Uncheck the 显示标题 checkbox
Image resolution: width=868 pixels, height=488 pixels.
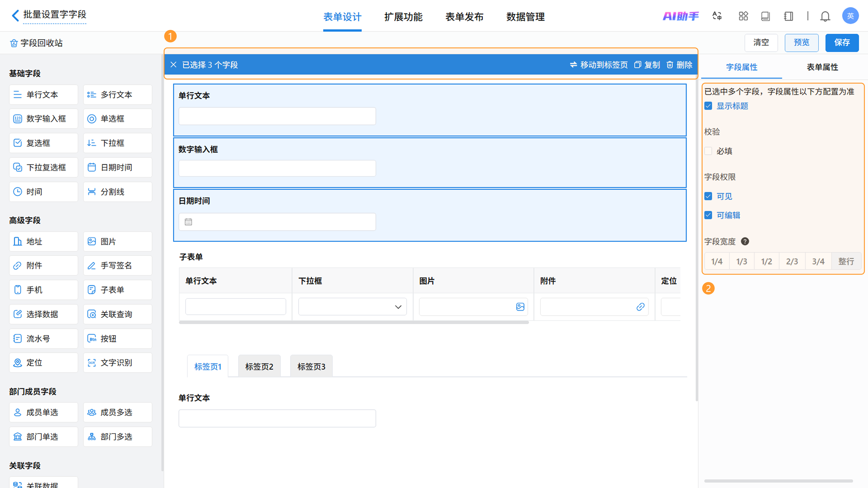pos(708,106)
